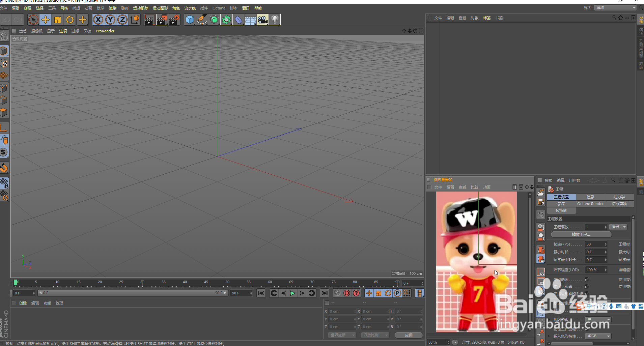Open the 运动图形 menu
The width and height of the screenshot is (644, 346).
(160, 8)
